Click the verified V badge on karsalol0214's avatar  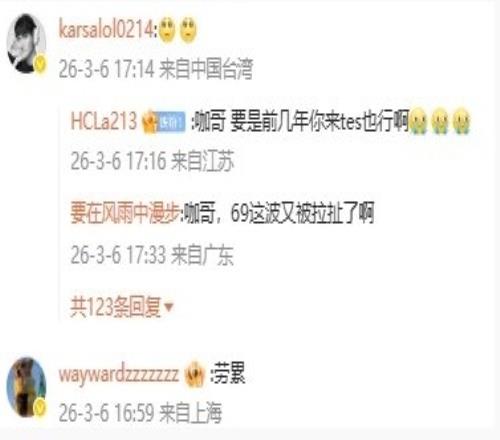point(40,65)
